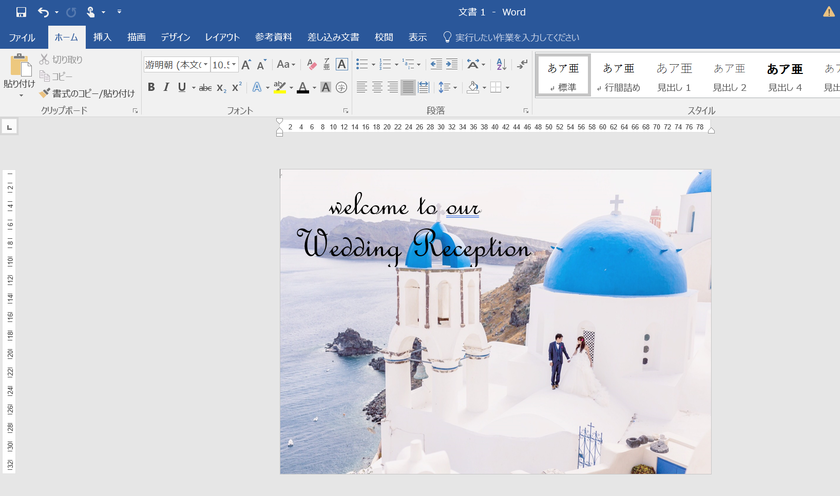This screenshot has height=496, width=840.
Task: Toggle strikethrough text formatting
Action: [x=205, y=88]
